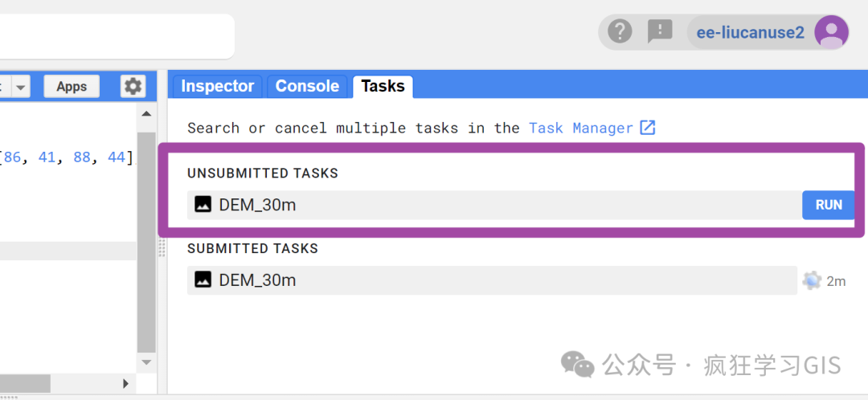Click the code editor scroll-up arrow
The height and width of the screenshot is (400, 868).
coord(145,115)
